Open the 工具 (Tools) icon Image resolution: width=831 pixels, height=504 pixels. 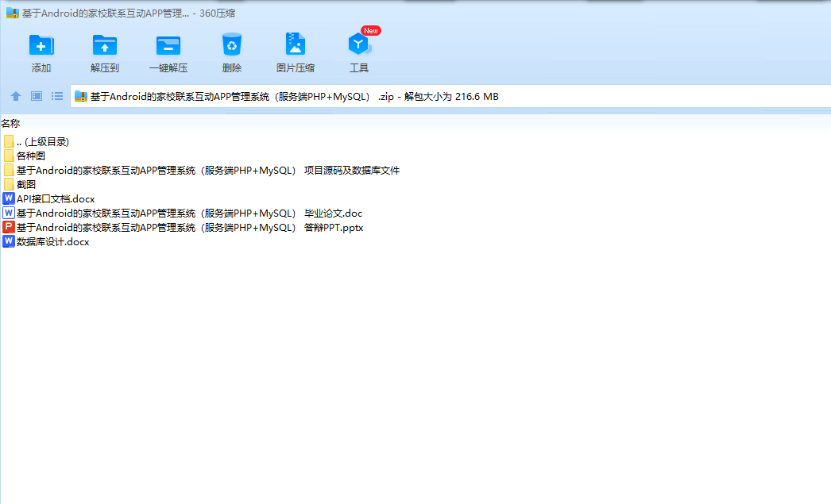click(x=359, y=44)
